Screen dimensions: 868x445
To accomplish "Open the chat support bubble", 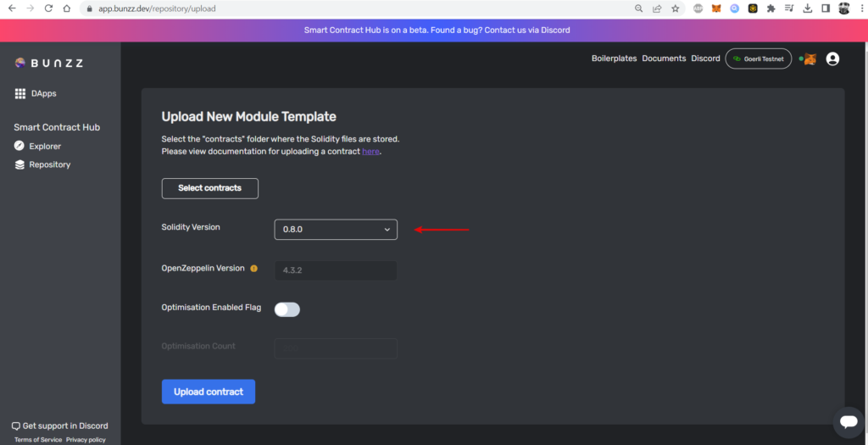I will coord(848,422).
